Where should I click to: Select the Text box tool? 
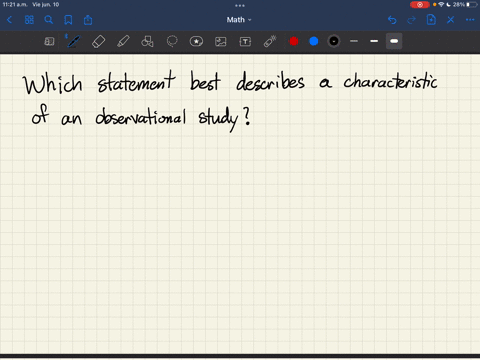[245, 42]
